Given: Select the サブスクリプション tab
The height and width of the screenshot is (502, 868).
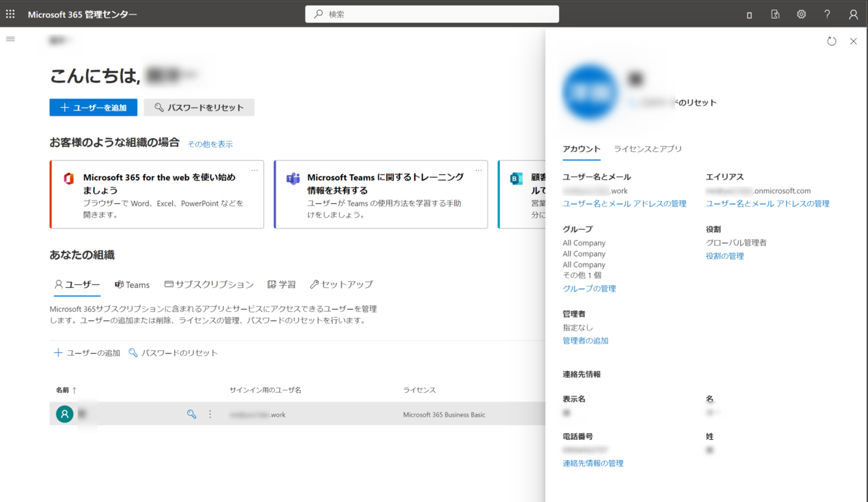Looking at the screenshot, I should point(209,284).
